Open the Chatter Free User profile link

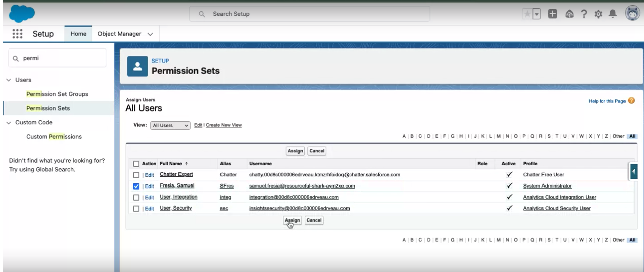pyautogui.click(x=544, y=175)
